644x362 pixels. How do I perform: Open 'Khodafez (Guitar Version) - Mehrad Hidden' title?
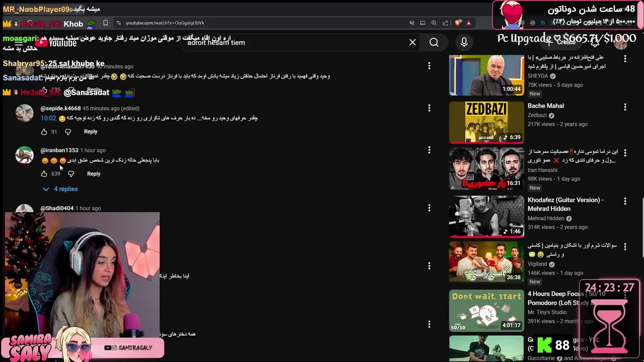tap(566, 204)
